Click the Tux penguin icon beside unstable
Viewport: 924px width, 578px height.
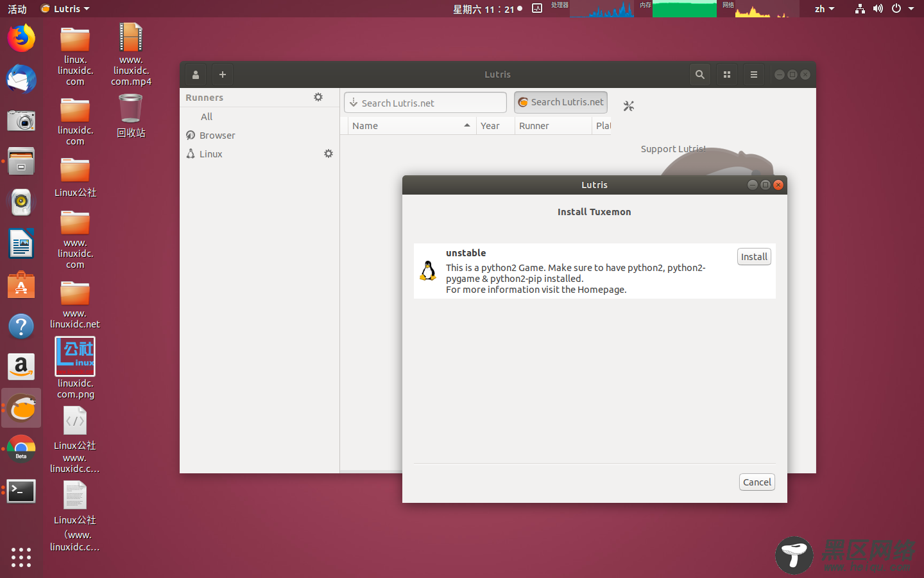tap(428, 271)
